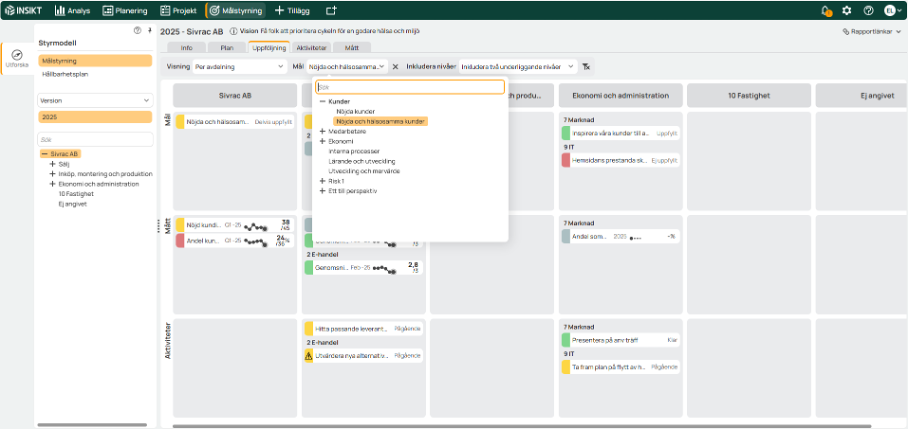
Task: Pin the Styrmodell side panel
Action: point(148,31)
